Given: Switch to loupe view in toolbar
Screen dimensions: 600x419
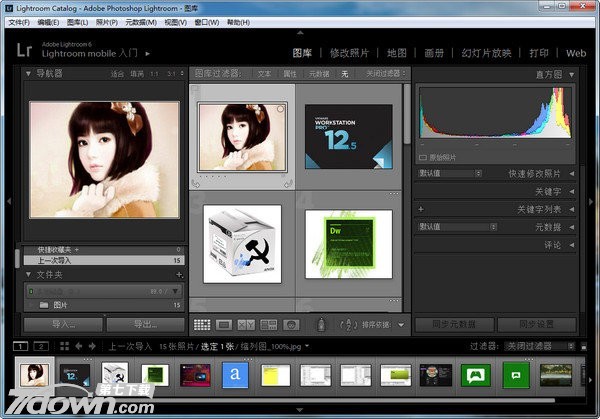Looking at the screenshot, I should click(x=225, y=324).
